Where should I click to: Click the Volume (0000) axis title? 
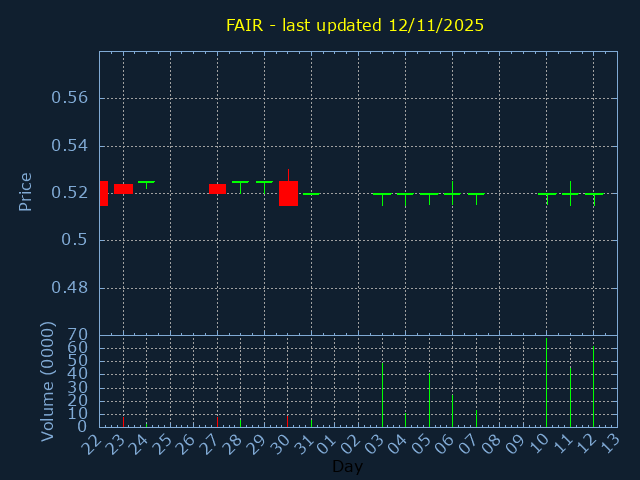click(47, 382)
